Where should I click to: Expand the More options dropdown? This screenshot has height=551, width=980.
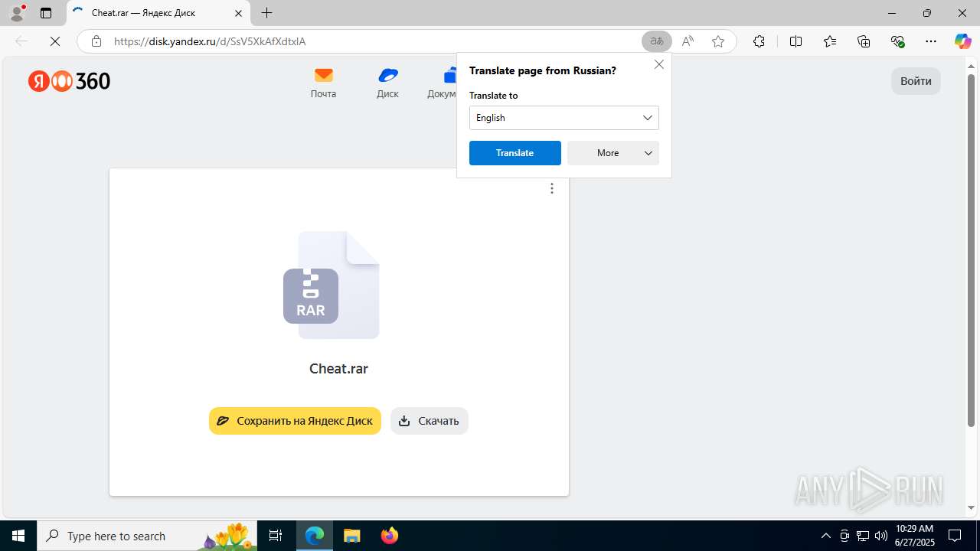point(613,153)
